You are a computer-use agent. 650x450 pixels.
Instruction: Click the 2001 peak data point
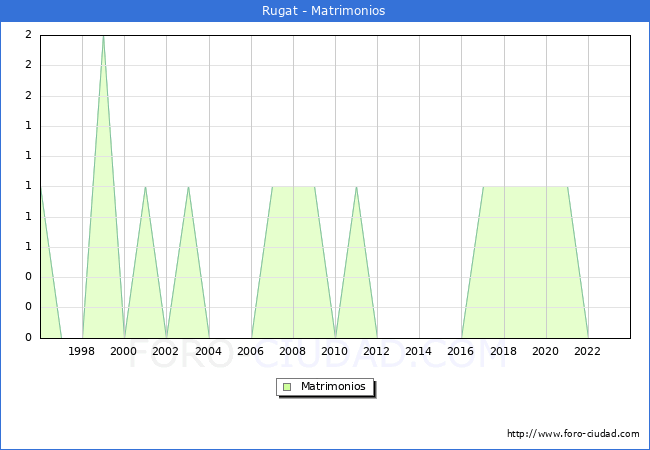145,187
